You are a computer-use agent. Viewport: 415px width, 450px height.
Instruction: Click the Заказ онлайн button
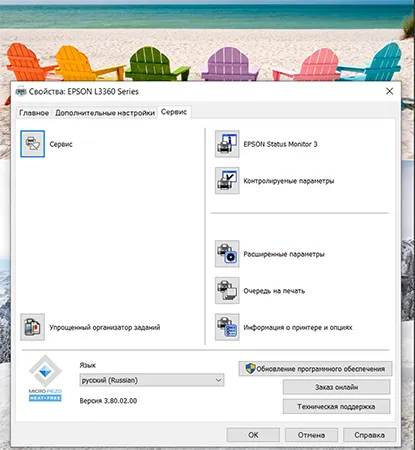(x=336, y=387)
